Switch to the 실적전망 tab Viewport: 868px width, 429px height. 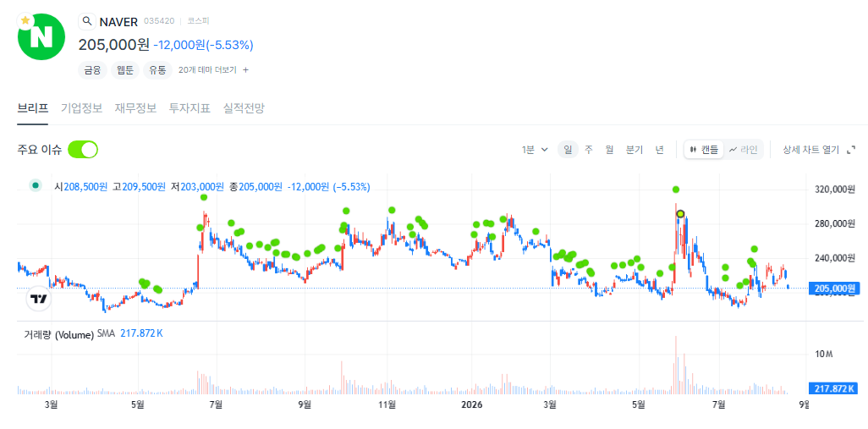point(244,108)
